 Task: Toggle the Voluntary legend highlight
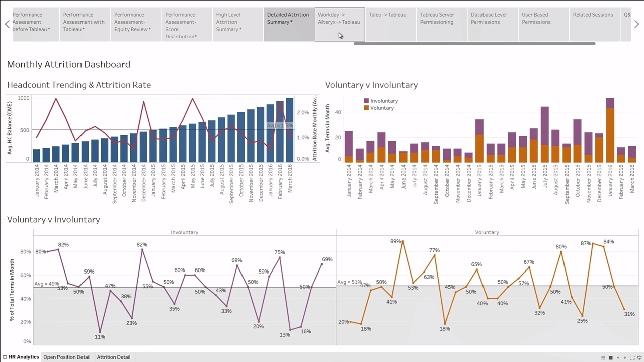pos(379,107)
